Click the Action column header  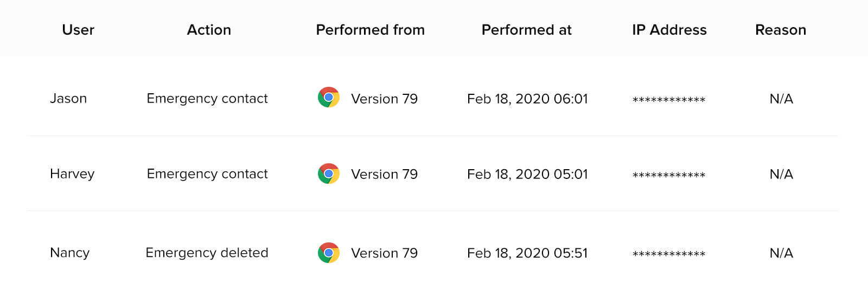click(x=209, y=30)
